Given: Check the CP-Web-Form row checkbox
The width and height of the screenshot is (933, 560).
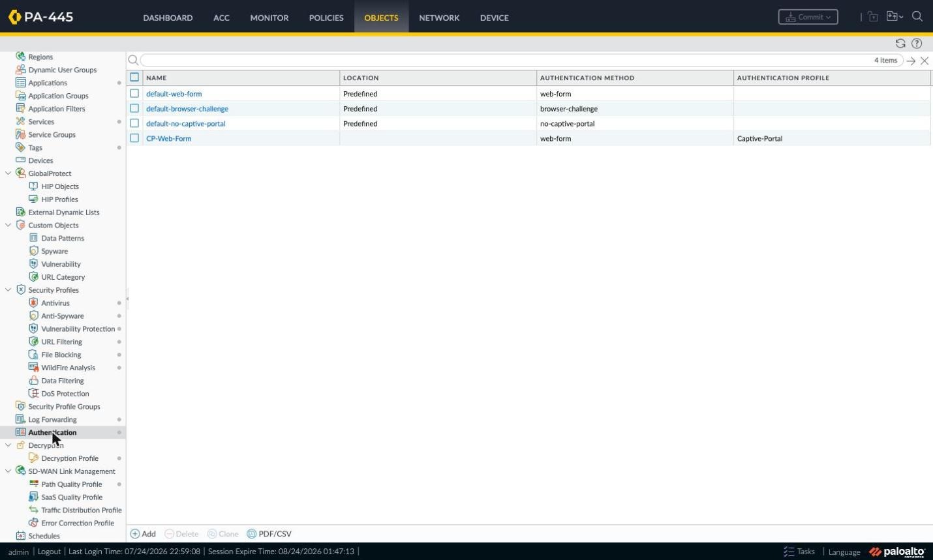Looking at the screenshot, I should tap(134, 138).
